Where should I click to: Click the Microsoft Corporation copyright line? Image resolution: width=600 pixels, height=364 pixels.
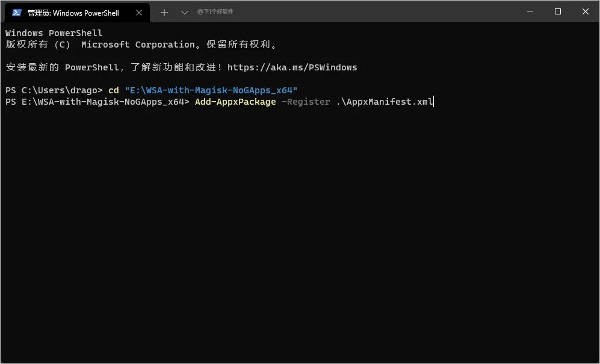tap(140, 45)
